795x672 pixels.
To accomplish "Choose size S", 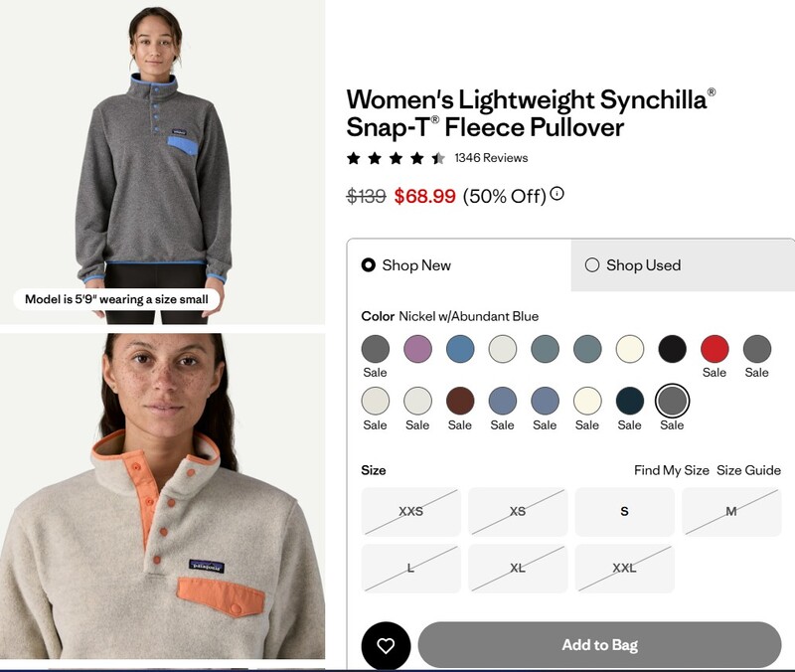I will click(x=625, y=511).
